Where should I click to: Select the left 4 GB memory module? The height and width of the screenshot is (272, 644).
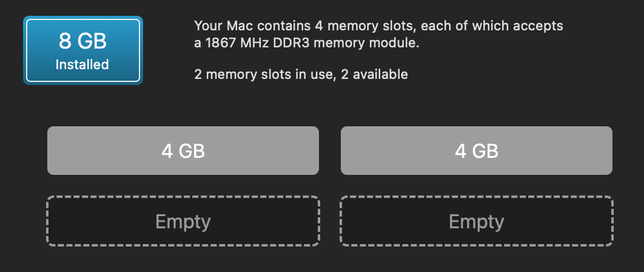pyautogui.click(x=183, y=151)
